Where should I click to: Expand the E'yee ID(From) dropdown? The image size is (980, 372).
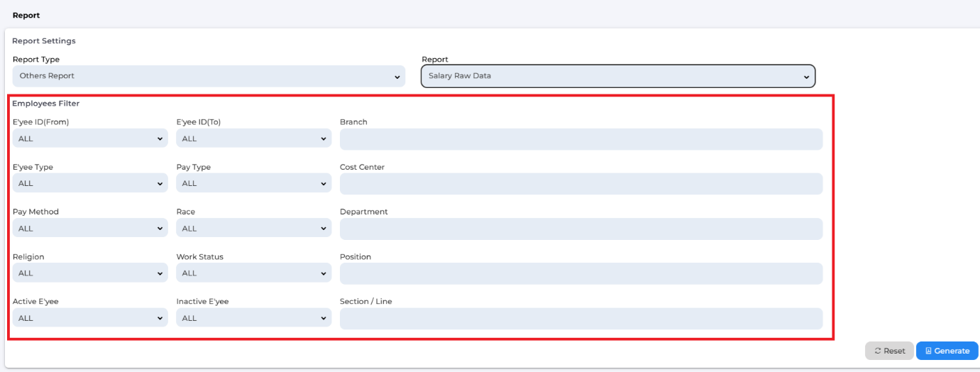click(90, 138)
